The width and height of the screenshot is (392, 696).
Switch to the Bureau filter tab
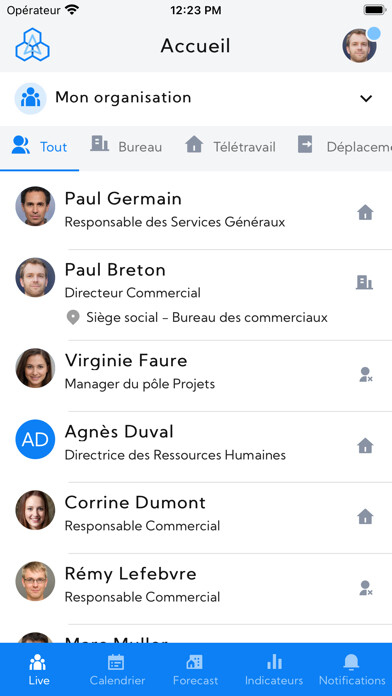(x=126, y=146)
